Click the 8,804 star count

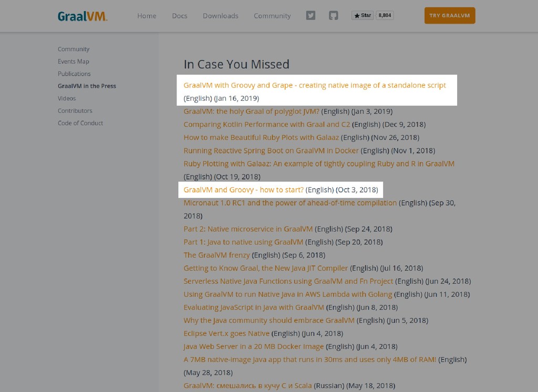[x=385, y=15]
